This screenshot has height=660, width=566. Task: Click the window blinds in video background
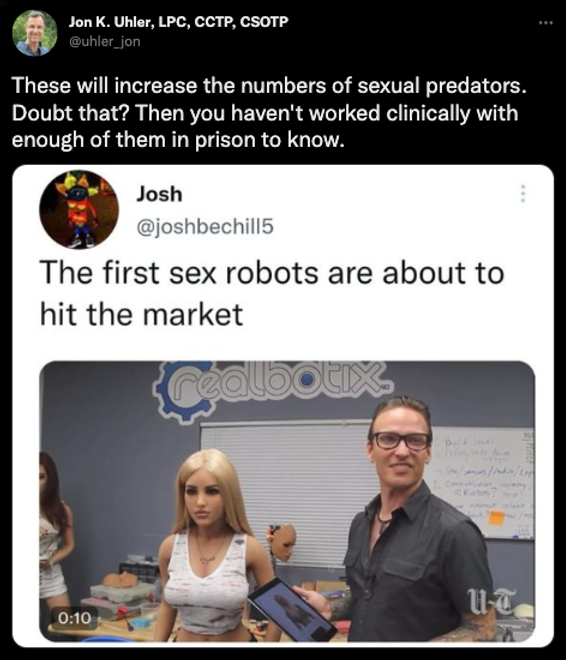click(x=286, y=484)
